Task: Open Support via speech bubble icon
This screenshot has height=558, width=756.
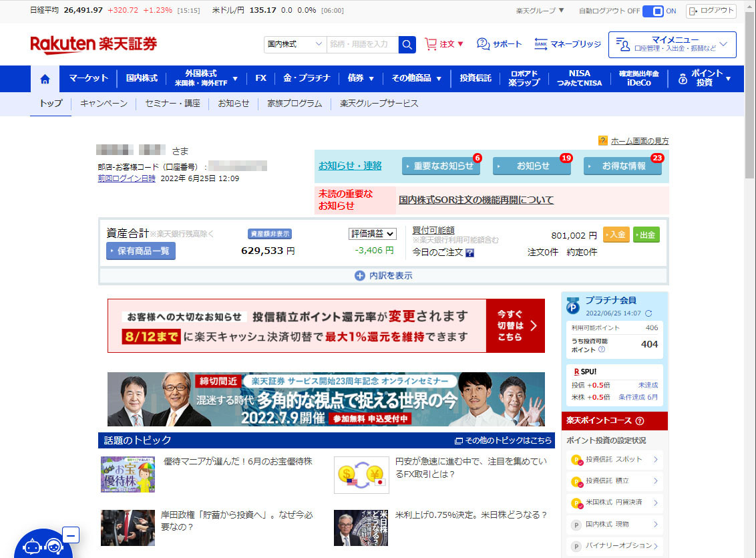Action: [483, 44]
